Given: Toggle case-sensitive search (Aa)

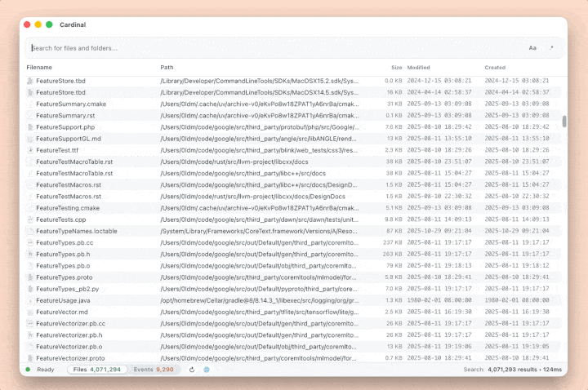Looking at the screenshot, I should (532, 48).
